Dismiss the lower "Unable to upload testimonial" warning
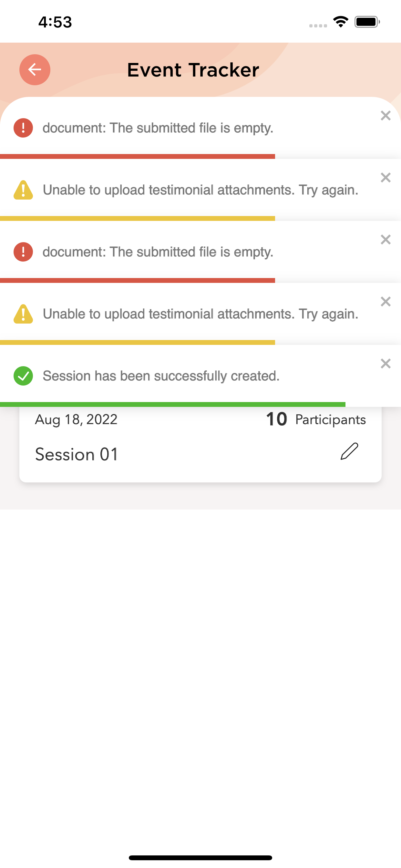This screenshot has height=868, width=401. [386, 302]
